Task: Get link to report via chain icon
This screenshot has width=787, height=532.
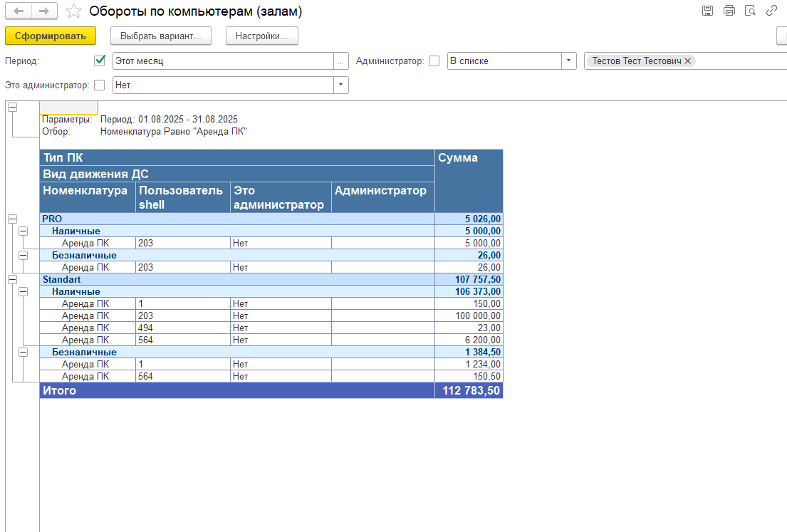Action: pyautogui.click(x=771, y=11)
